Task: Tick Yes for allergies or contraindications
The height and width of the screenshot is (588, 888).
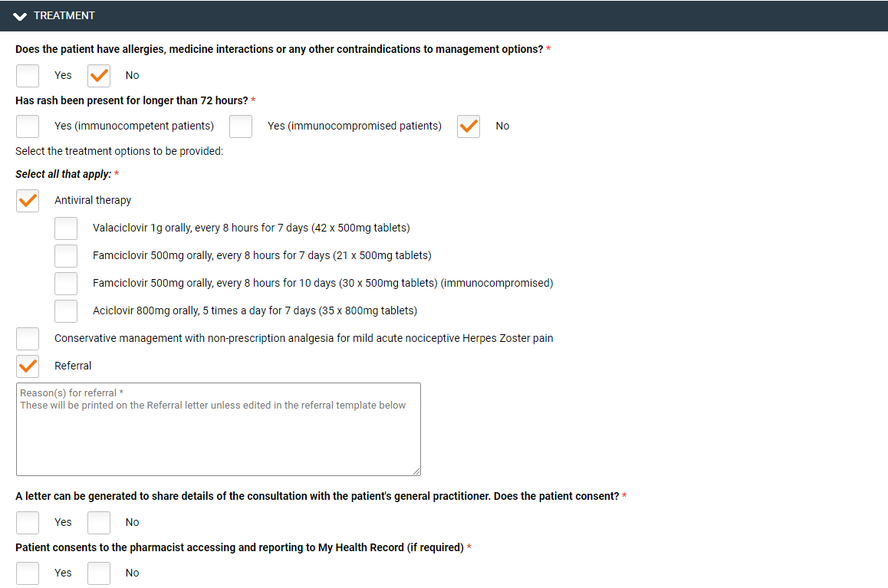Action: coord(28,75)
